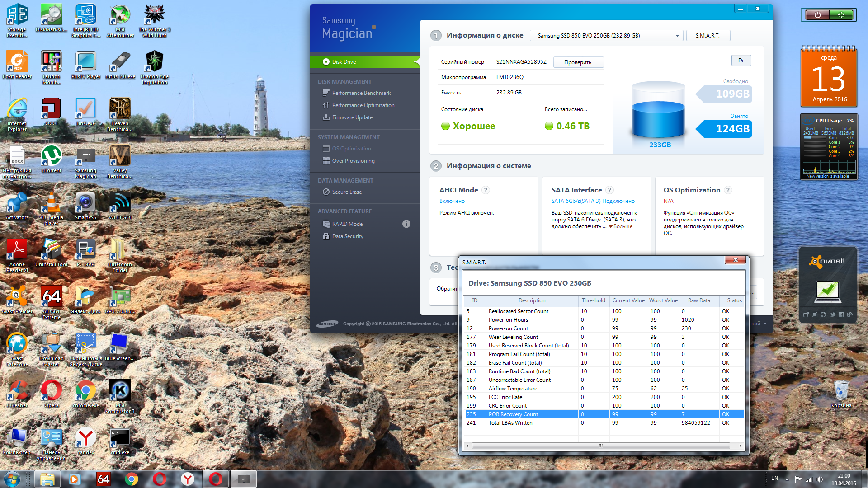The image size is (868, 488).
Task: Click the RAPID Mode info icon
Action: click(x=406, y=224)
